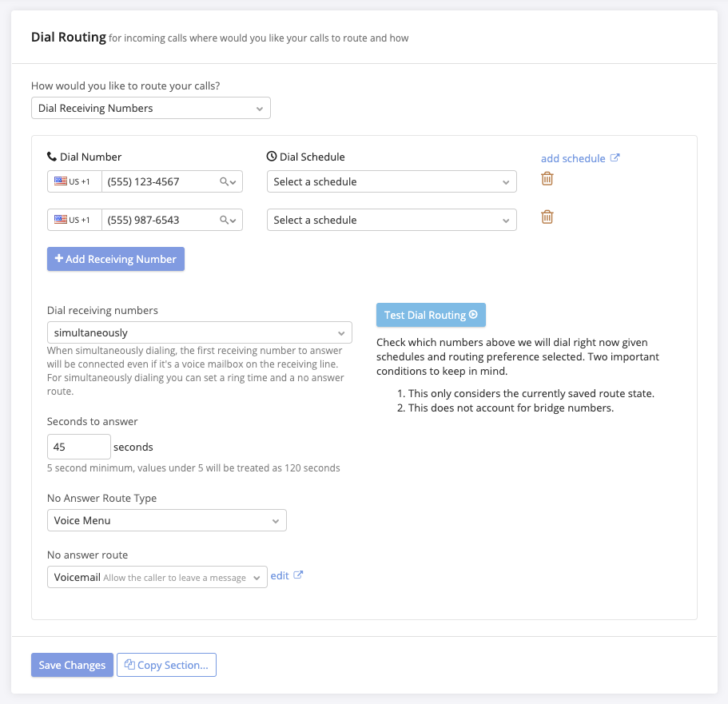Image resolution: width=728 pixels, height=704 pixels.
Task: Open the Voicemail no answer route dropdown
Action: 157,578
